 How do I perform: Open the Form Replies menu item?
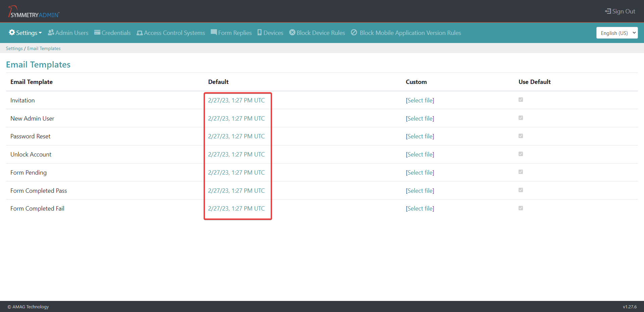click(x=231, y=33)
